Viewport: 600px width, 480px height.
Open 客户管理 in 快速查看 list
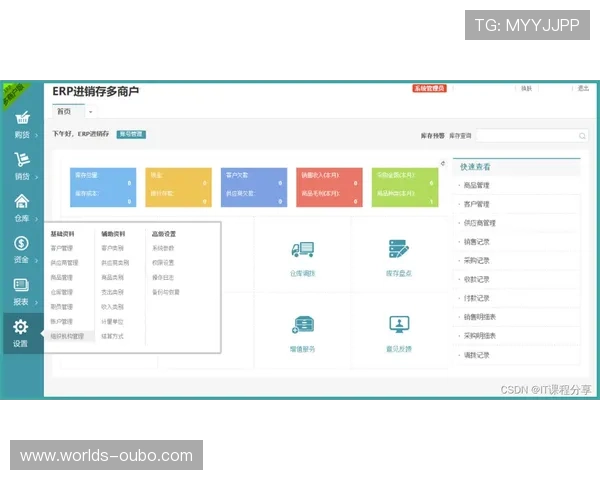coord(476,204)
